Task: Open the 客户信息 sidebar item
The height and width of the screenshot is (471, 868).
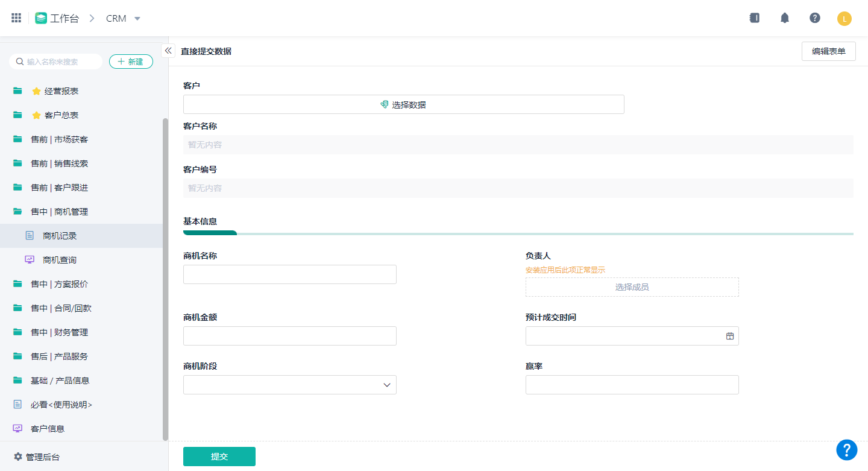Action: point(81,429)
